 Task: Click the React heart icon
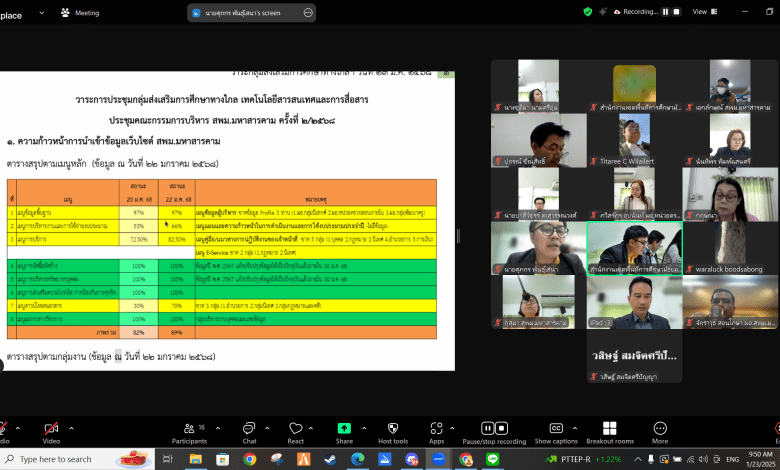click(x=295, y=427)
